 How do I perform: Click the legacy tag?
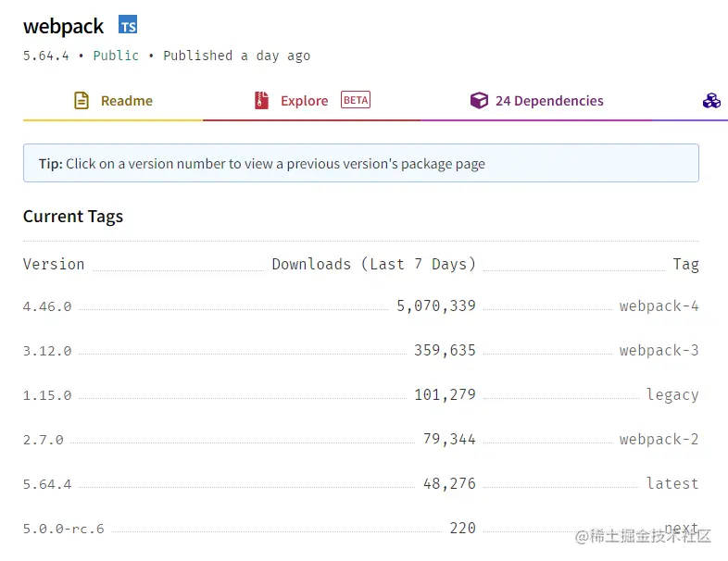tap(672, 395)
